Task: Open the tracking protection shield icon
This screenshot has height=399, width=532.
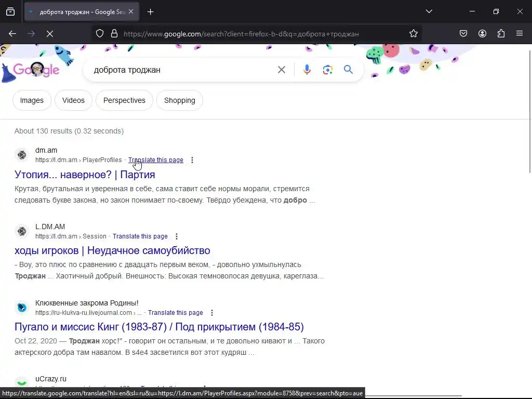Action: [100, 34]
